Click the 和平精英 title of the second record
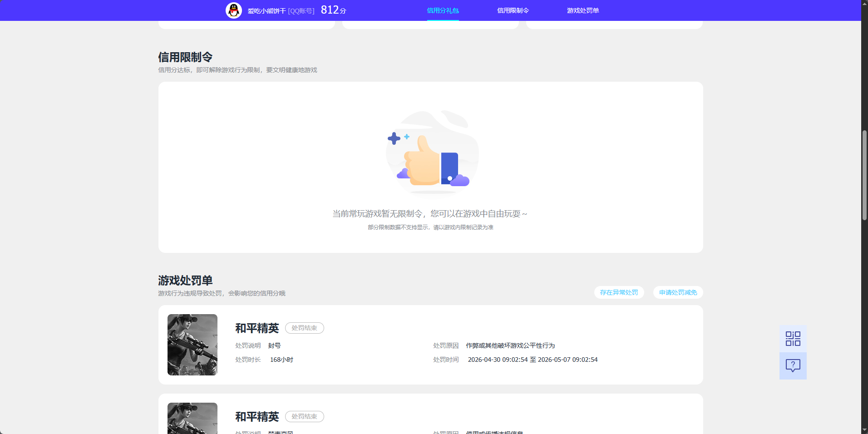Image resolution: width=868 pixels, height=434 pixels. click(257, 417)
